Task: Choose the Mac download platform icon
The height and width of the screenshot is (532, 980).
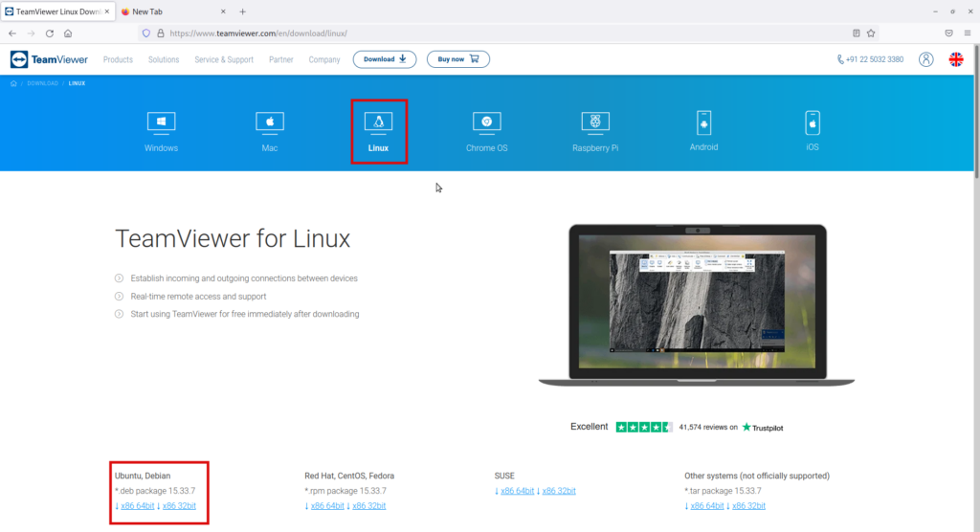Action: (x=270, y=123)
